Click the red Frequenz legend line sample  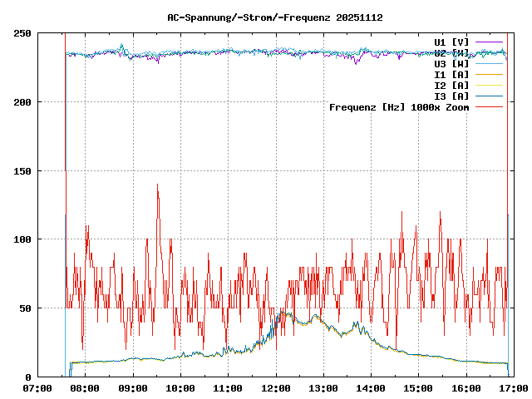[489, 106]
